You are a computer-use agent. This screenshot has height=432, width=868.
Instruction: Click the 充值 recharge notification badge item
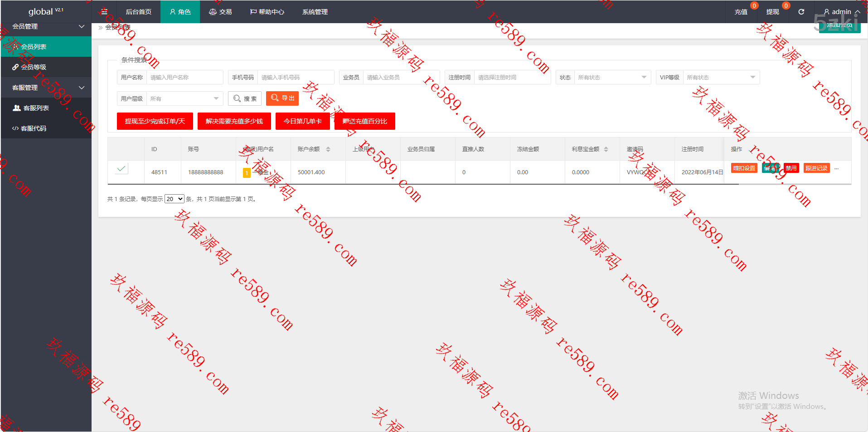(742, 12)
